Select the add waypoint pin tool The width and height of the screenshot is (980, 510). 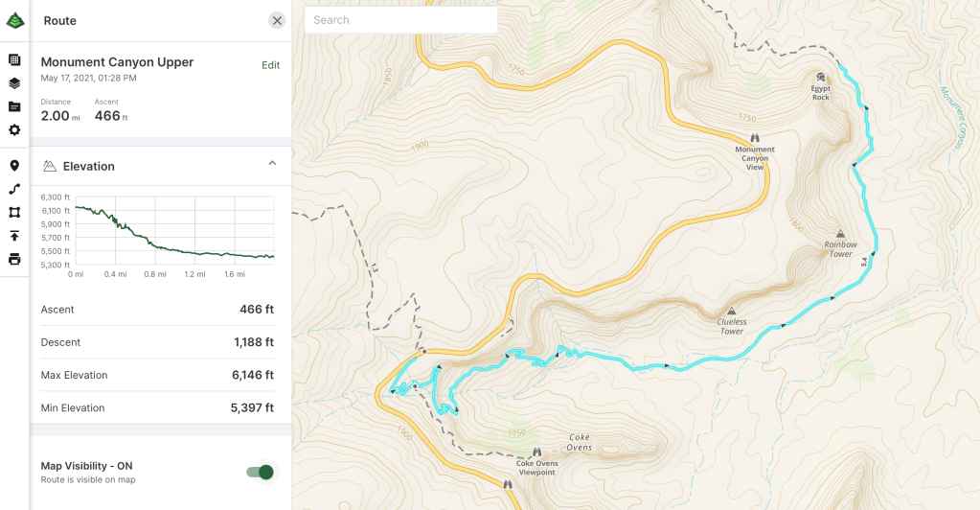coord(14,166)
